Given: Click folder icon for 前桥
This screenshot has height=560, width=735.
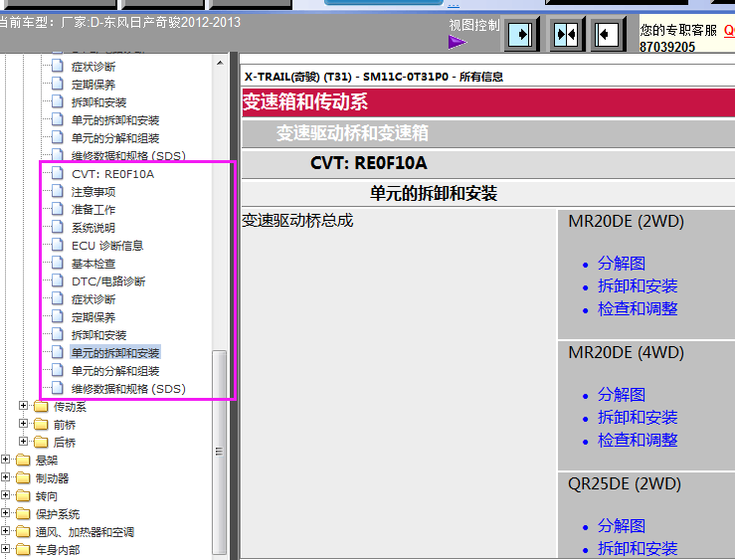Looking at the screenshot, I should [x=41, y=424].
